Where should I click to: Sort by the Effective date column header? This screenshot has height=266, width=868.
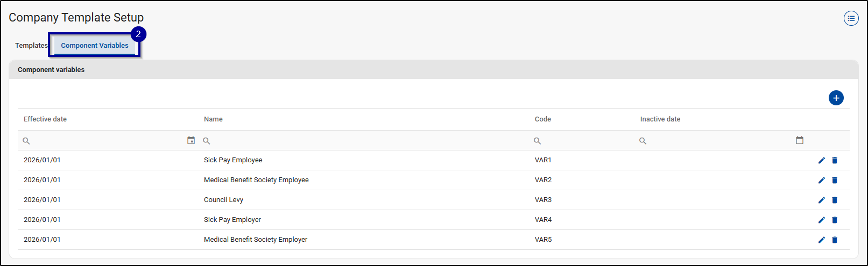coord(45,119)
